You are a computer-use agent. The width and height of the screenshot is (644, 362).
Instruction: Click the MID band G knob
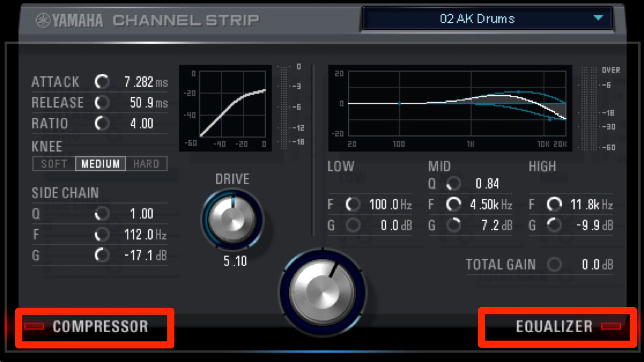point(453,225)
